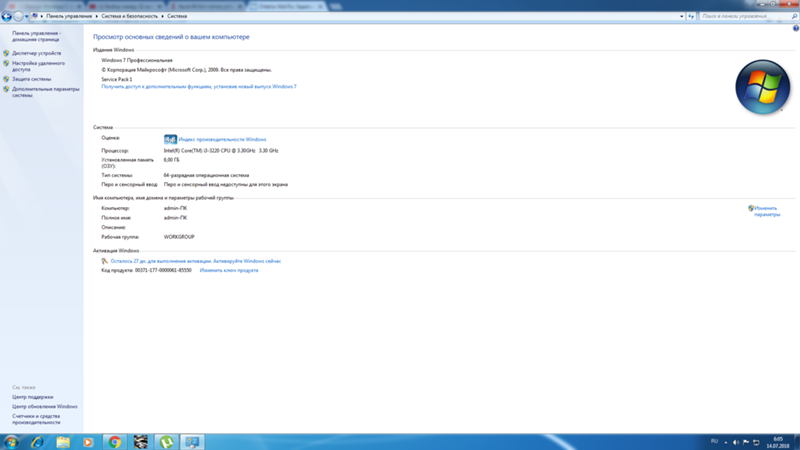Show hidden tray icons arrow

click(726, 442)
